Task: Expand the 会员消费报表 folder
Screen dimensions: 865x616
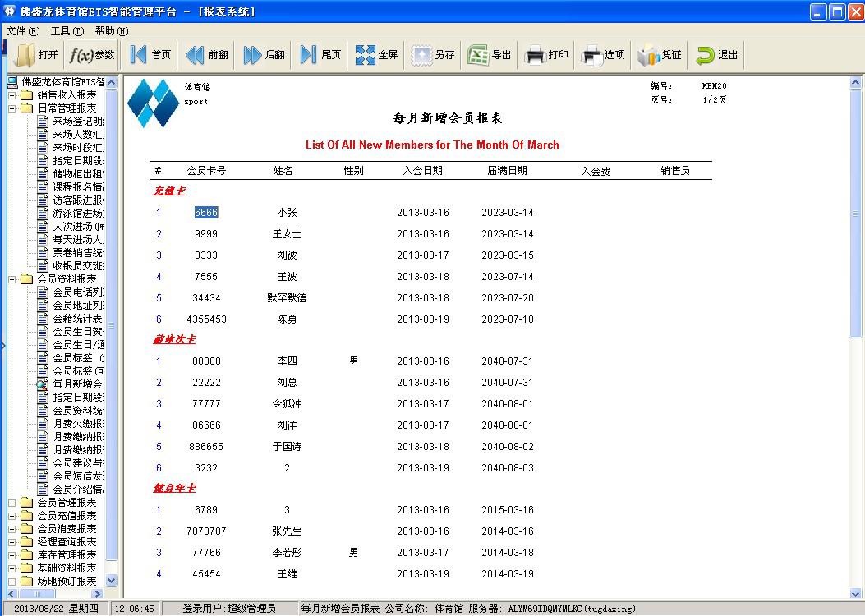Action: 12,529
